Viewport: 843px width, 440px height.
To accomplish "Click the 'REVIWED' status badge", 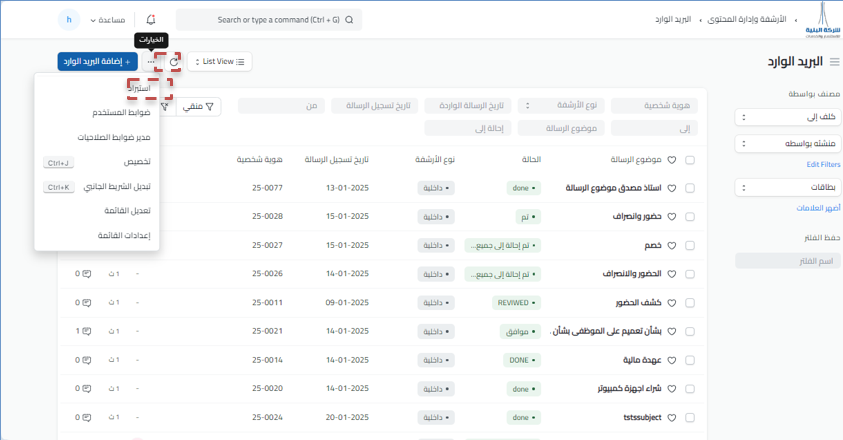I will [x=516, y=303].
